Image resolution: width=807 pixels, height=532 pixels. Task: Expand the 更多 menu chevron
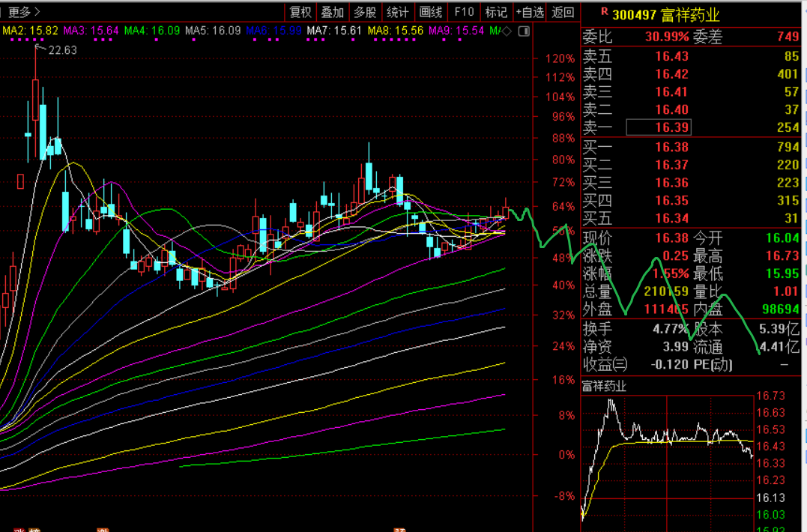tap(37, 11)
